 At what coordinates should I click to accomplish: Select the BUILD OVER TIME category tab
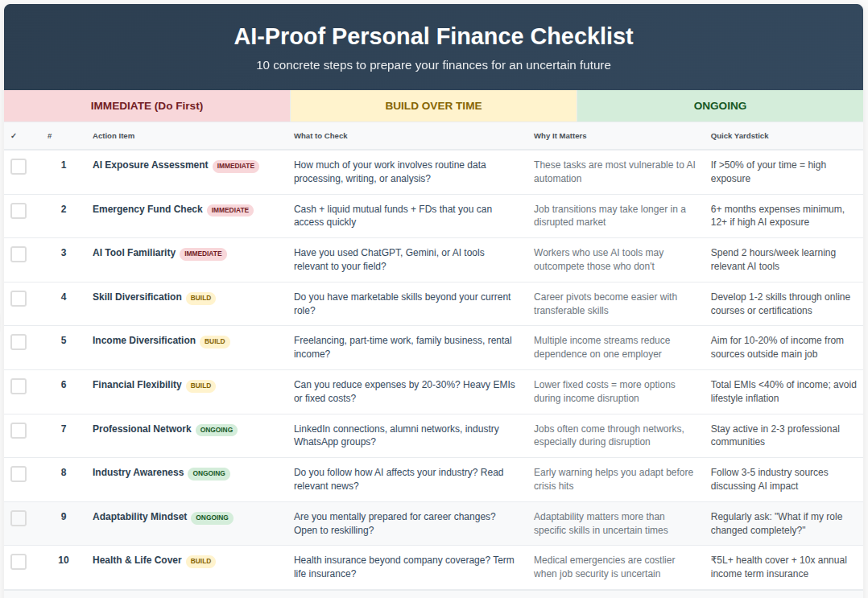click(x=433, y=105)
